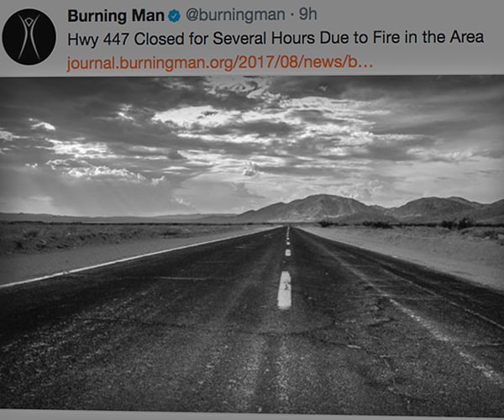Click the blue verified badge
This screenshot has height=420, width=504.
[x=174, y=15]
